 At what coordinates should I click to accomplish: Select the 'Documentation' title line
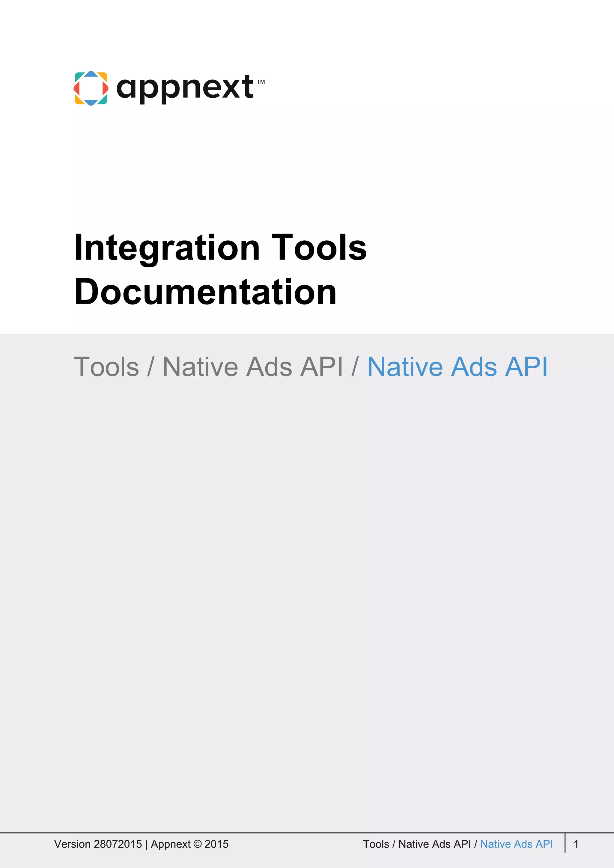(x=205, y=291)
